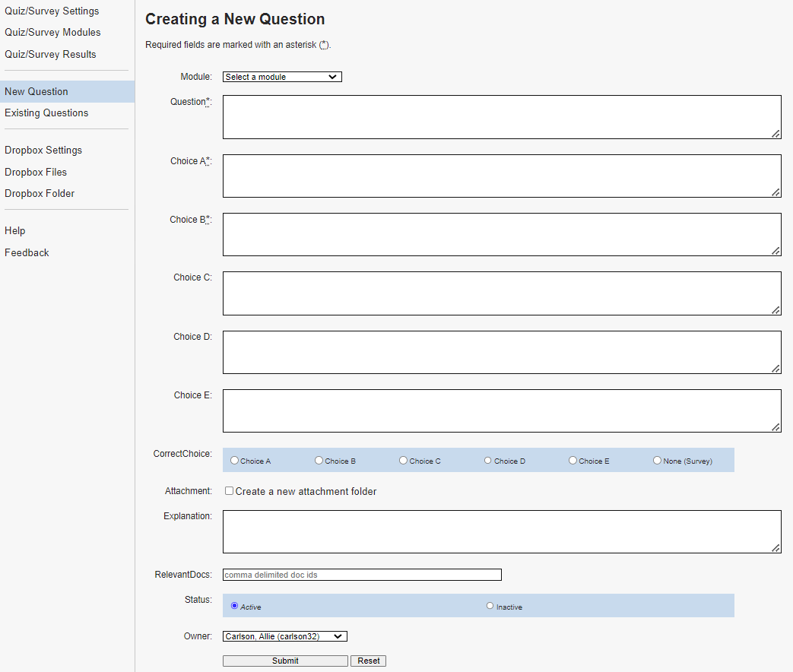Open Dropbox Folder link

coord(40,193)
